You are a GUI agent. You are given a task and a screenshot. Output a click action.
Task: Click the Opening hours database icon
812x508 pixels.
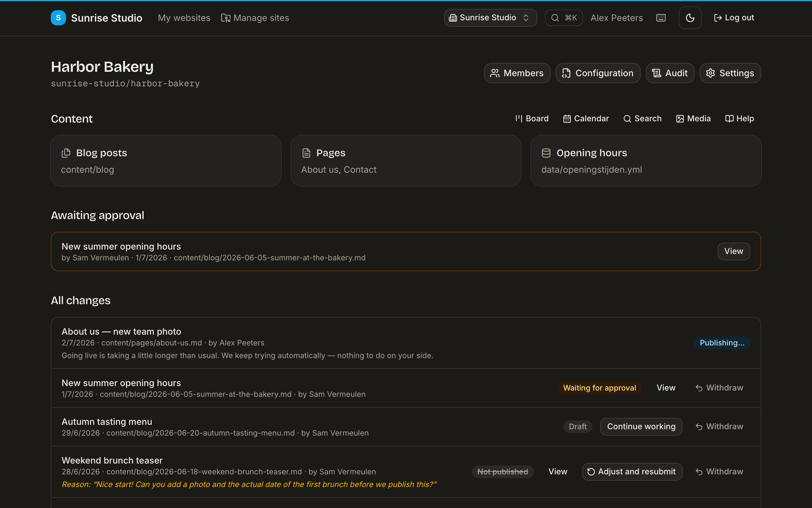(x=546, y=153)
